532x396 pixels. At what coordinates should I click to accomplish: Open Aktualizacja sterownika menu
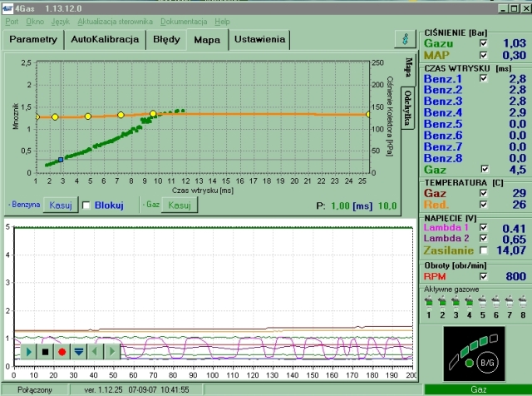point(115,22)
